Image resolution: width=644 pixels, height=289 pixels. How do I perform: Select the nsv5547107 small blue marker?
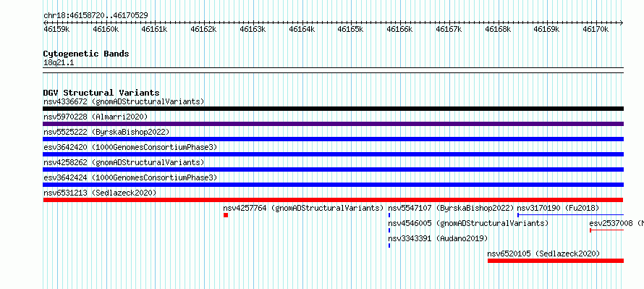[x=389, y=215]
